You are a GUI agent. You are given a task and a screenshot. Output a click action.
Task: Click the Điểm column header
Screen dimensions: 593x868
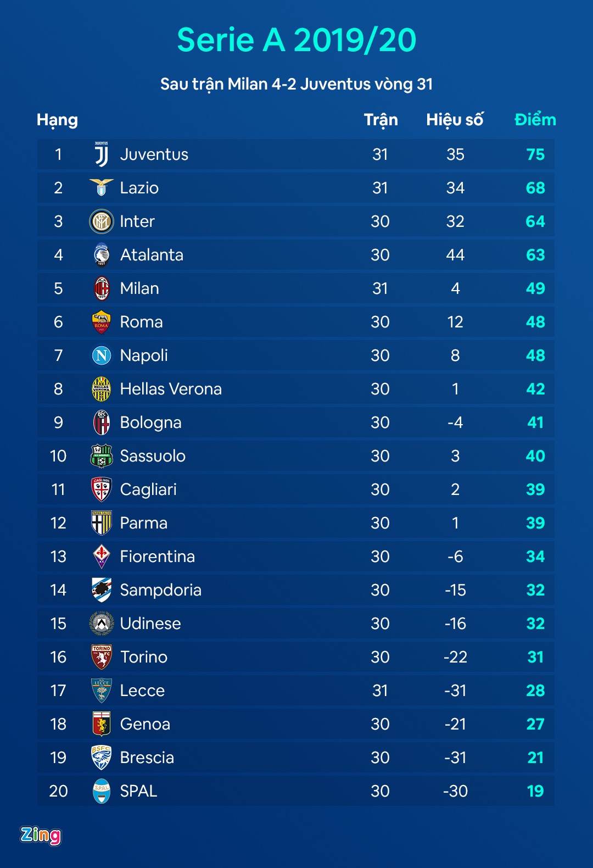tap(535, 120)
